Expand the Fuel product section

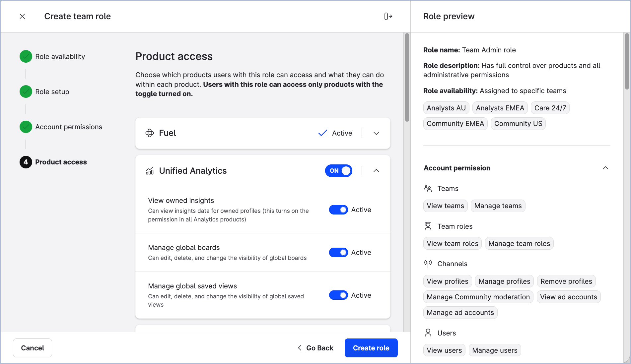(376, 133)
